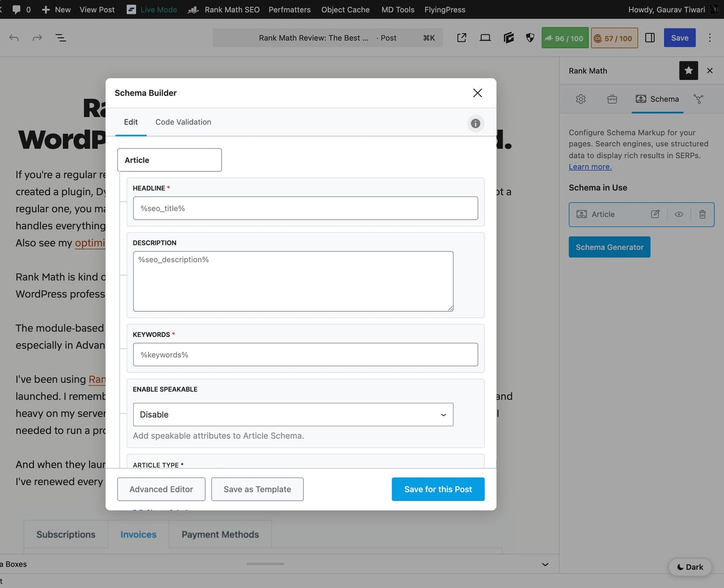The width and height of the screenshot is (724, 588).
Task: Open FlyingPress admin bar menu
Action: [445, 10]
